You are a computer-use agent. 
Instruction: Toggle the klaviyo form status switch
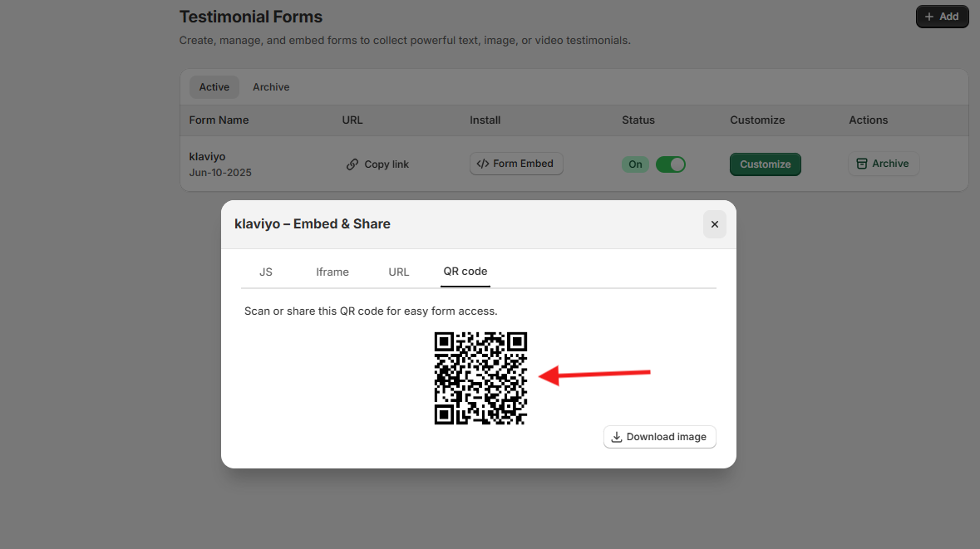[x=670, y=164]
